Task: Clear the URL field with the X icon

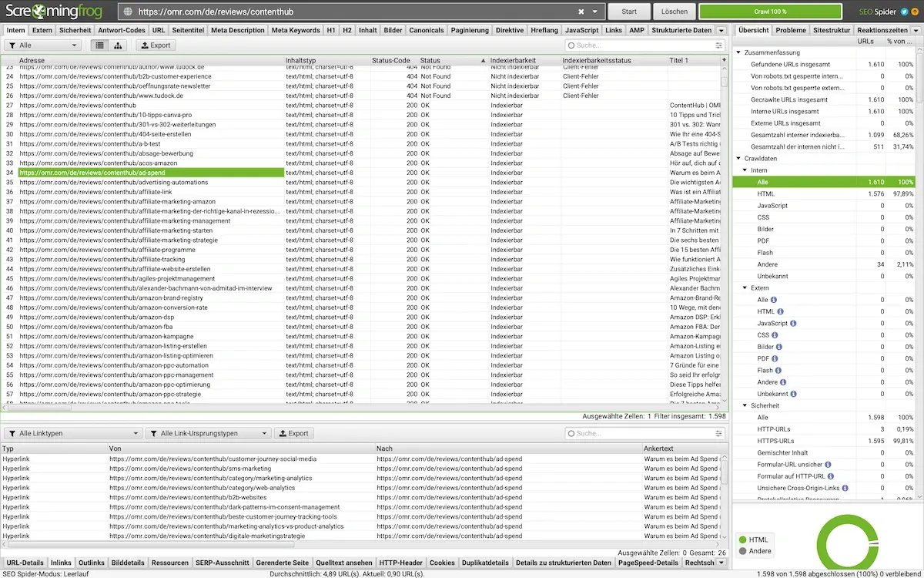Action: [581, 12]
